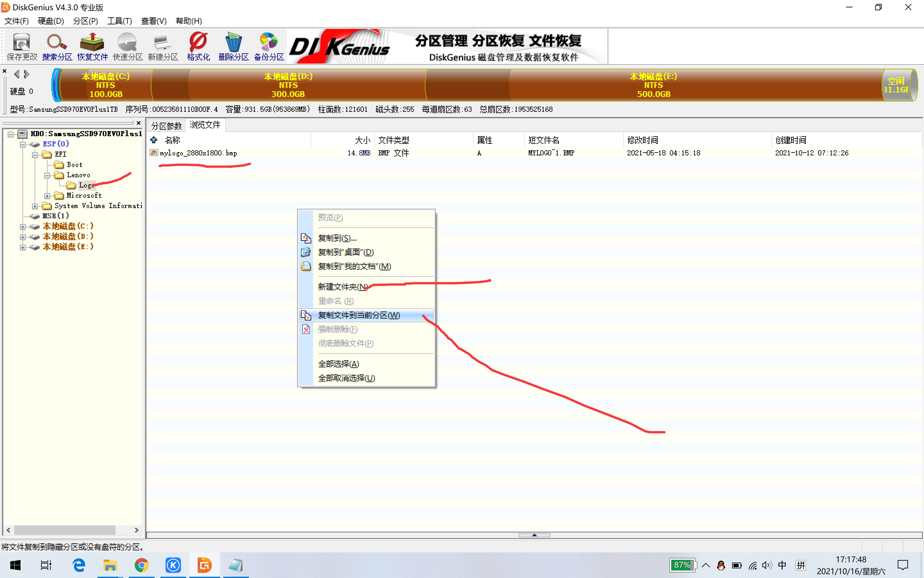This screenshot has height=578, width=924.
Task: Expand the System Volume Information node
Action: pos(35,206)
